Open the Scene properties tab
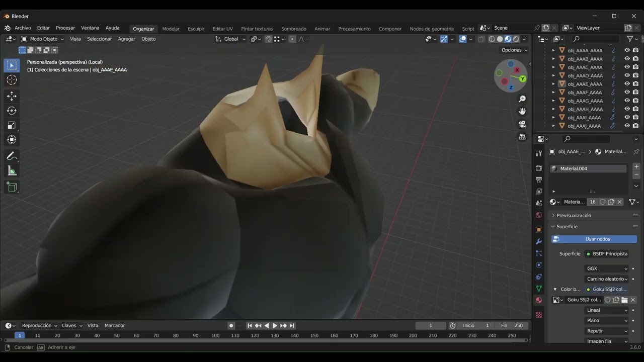This screenshot has height=362, width=644. coord(539,203)
